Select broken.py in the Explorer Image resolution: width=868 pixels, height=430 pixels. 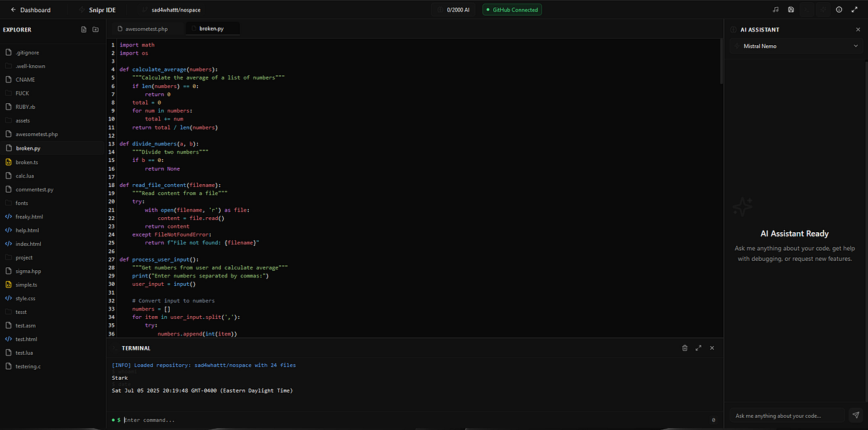tap(53, 148)
